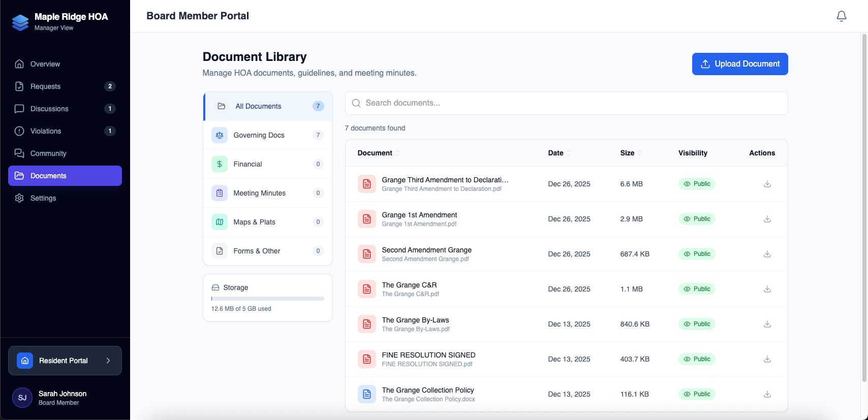Download Second Amendment Grange document
Image resolution: width=868 pixels, height=420 pixels.
pyautogui.click(x=767, y=254)
